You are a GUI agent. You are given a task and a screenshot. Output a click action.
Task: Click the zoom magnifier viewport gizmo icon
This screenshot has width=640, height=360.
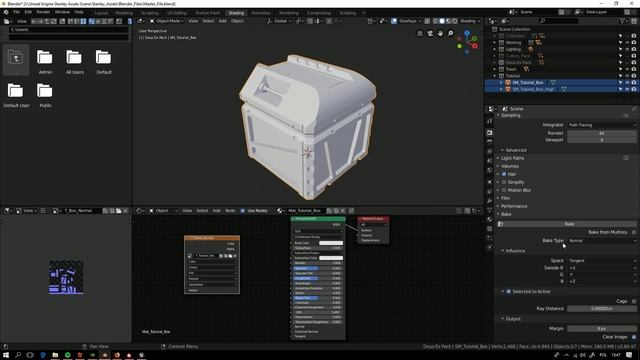(x=451, y=33)
